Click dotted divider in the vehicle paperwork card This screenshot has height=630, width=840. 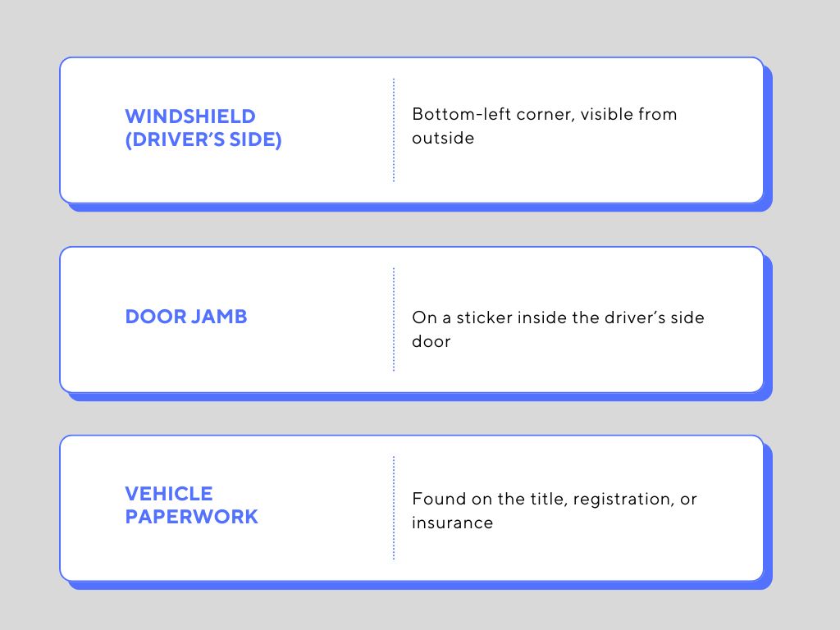click(x=394, y=508)
